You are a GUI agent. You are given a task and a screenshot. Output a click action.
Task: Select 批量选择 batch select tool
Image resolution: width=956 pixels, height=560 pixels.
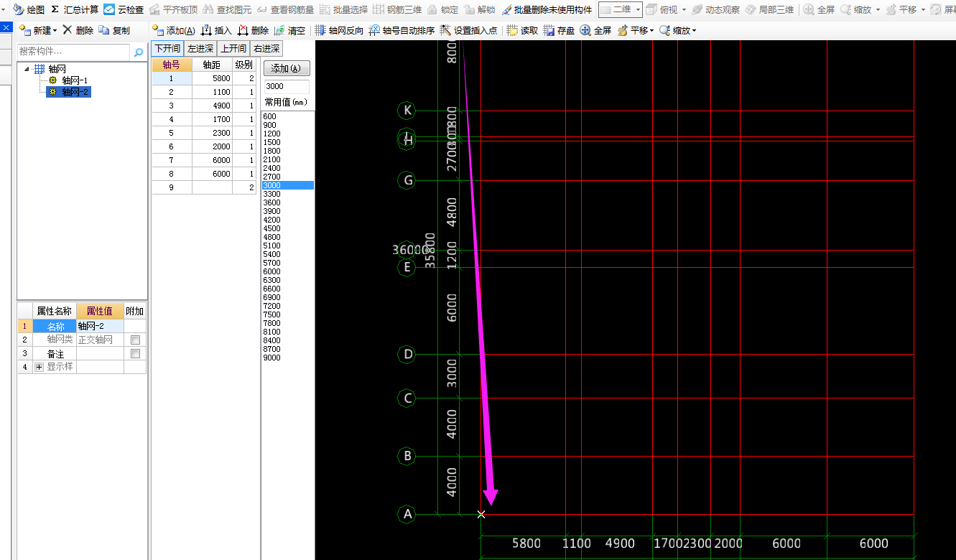343,10
